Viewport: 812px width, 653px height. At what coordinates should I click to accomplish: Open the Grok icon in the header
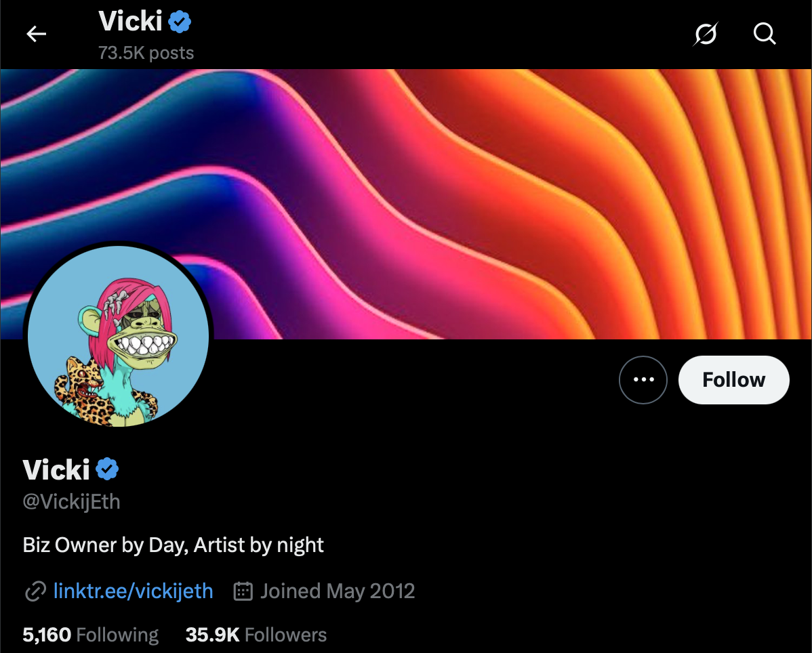click(x=706, y=34)
